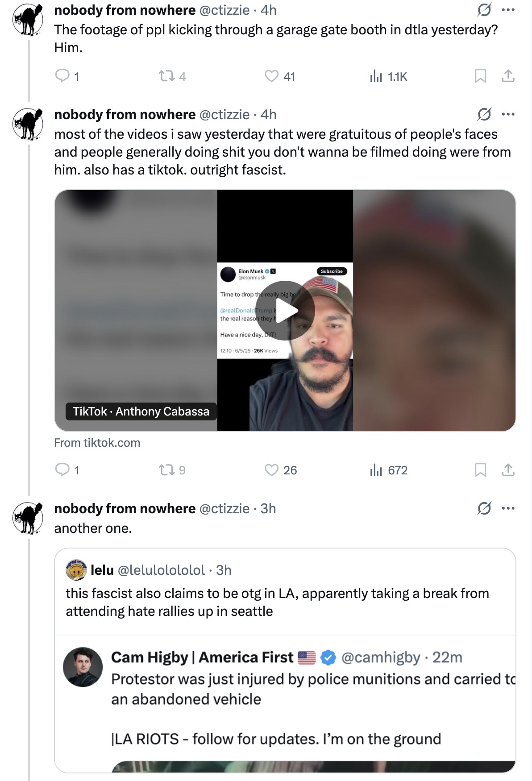
Task: Retweet the tweet with 9 retweets
Action: (x=167, y=470)
